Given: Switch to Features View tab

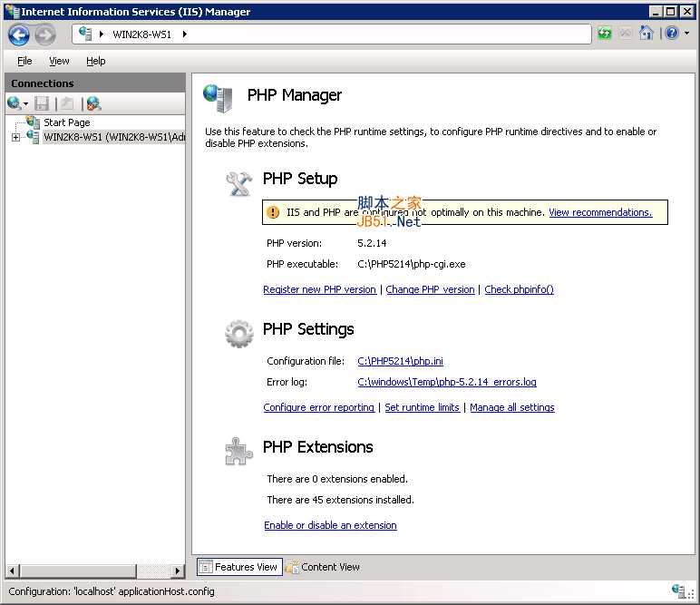Looking at the screenshot, I should (239, 567).
